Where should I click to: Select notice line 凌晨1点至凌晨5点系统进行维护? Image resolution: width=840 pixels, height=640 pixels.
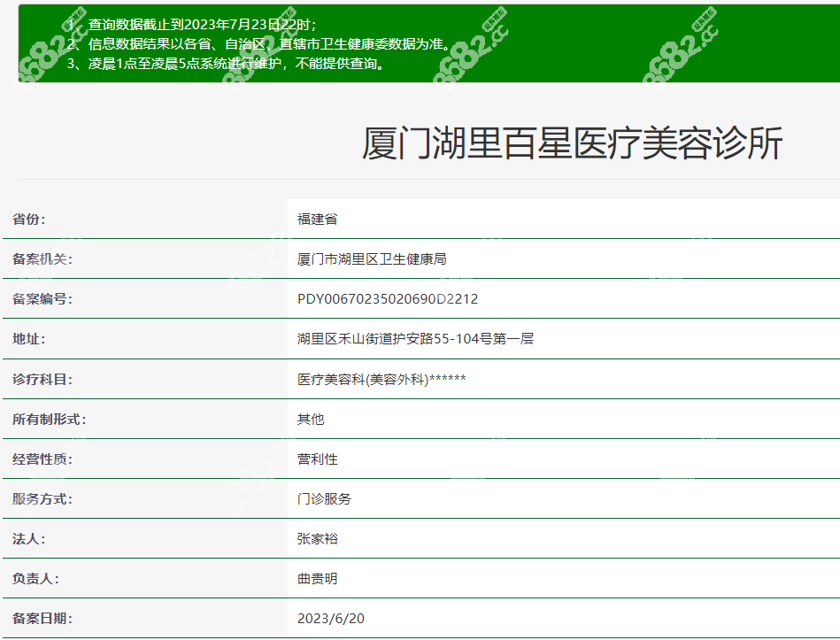pyautogui.click(x=236, y=64)
